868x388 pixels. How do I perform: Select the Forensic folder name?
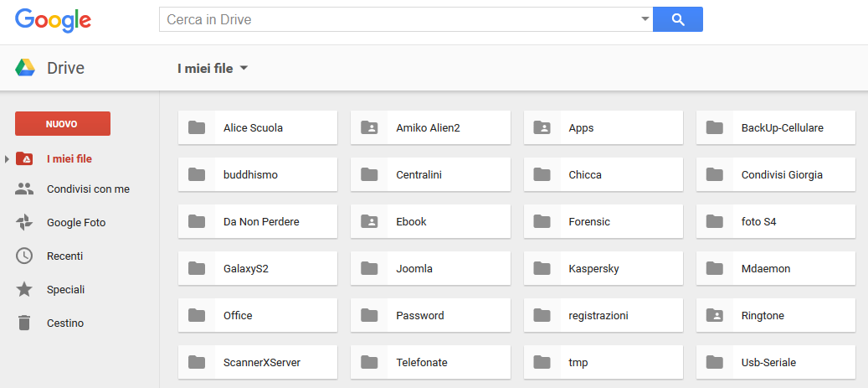(x=589, y=222)
